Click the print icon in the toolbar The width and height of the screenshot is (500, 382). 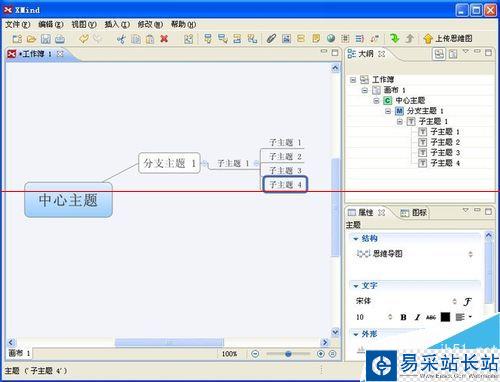(x=60, y=39)
